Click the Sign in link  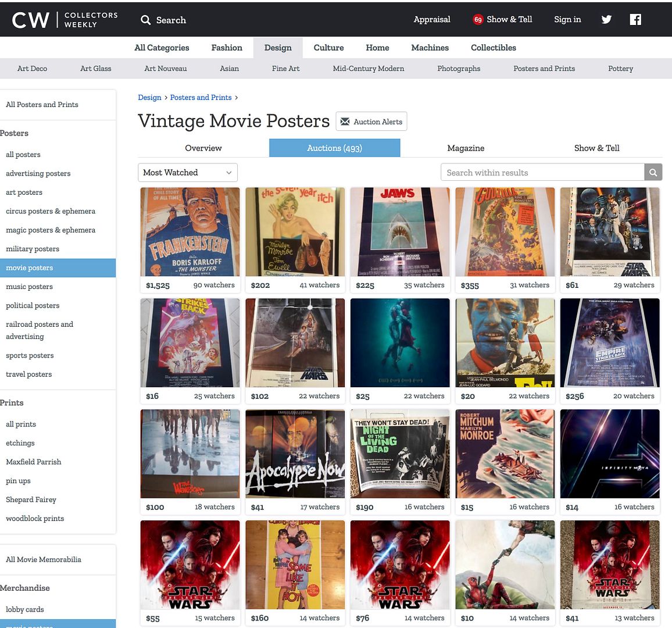click(567, 19)
